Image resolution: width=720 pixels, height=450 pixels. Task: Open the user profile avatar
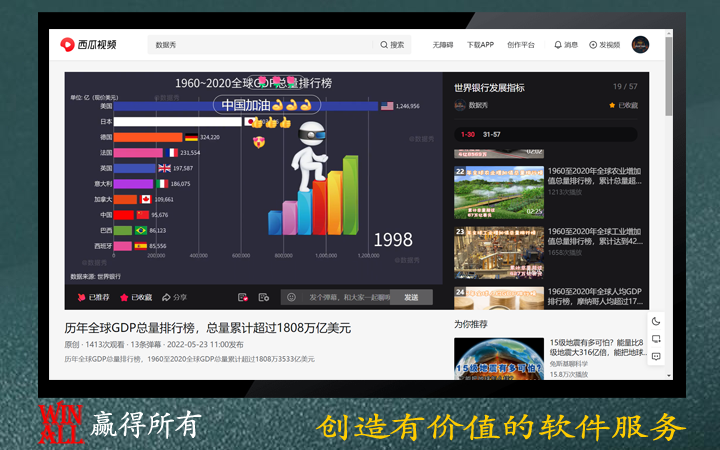(640, 45)
